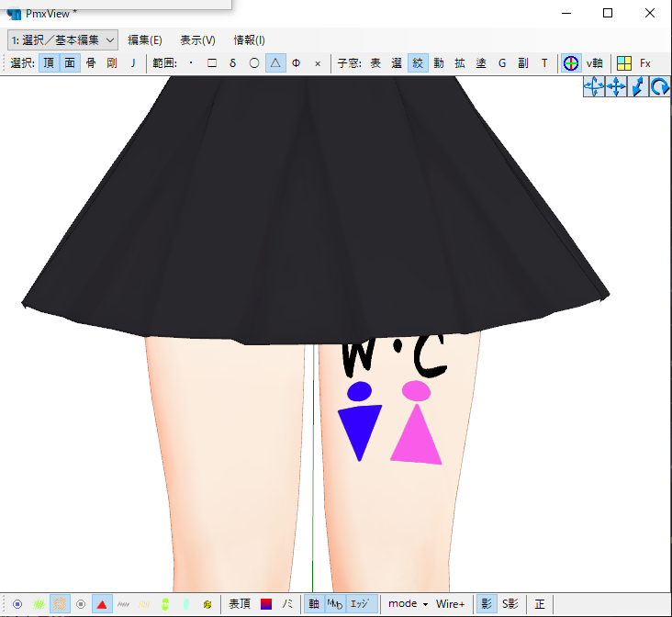
Task: Toggle the green wireframe display icon
Action: point(39,604)
